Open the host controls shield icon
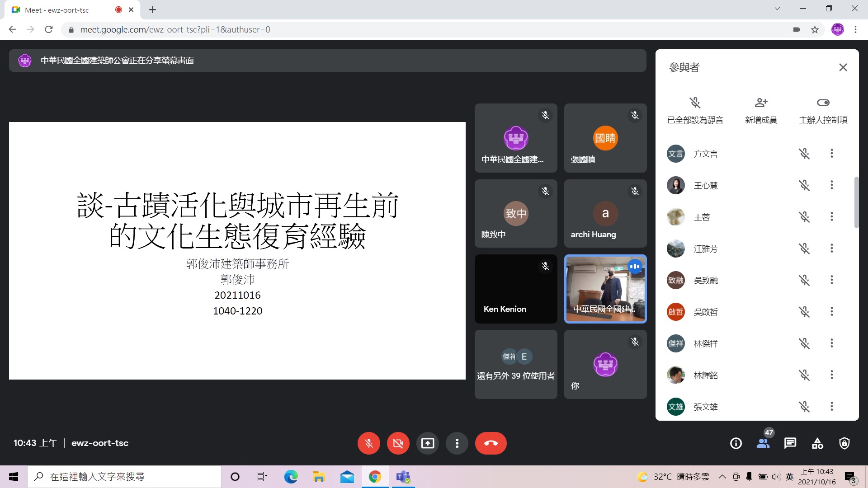868x488 pixels. [844, 443]
